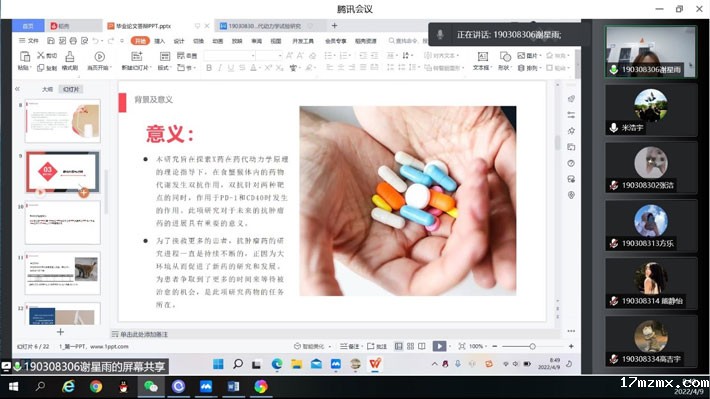The image size is (710, 399).
Task: Open the font name dropdown
Action: pos(230,55)
